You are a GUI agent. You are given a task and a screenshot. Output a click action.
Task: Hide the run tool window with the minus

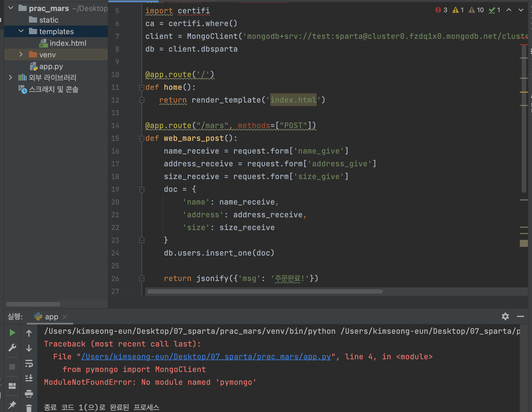tap(520, 316)
